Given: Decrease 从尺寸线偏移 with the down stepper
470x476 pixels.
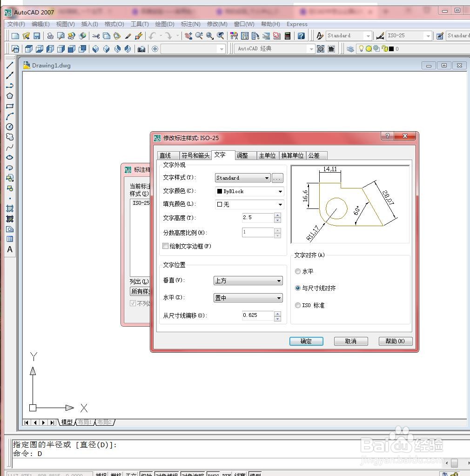Looking at the screenshot, I should (277, 319).
